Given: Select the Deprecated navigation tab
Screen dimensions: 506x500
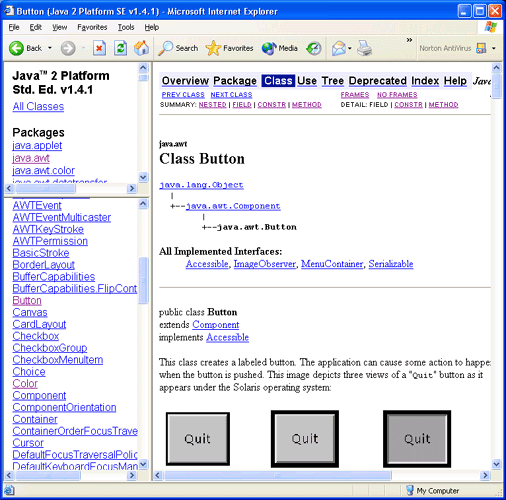Looking at the screenshot, I should 378,81.
